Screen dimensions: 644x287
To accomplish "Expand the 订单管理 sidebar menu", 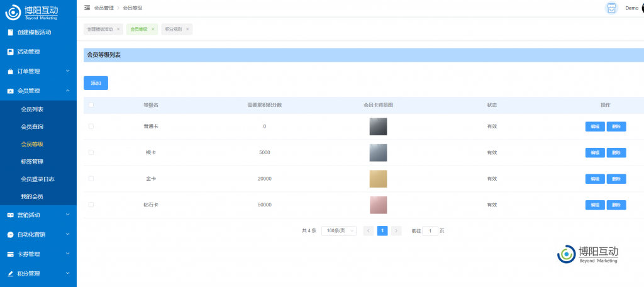I will point(38,71).
